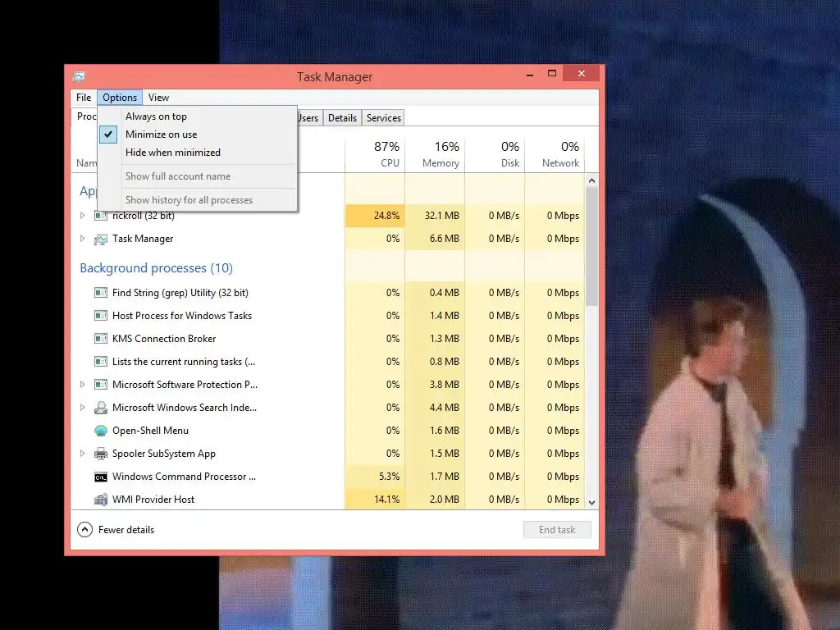
Task: Open the File menu
Action: tap(84, 98)
